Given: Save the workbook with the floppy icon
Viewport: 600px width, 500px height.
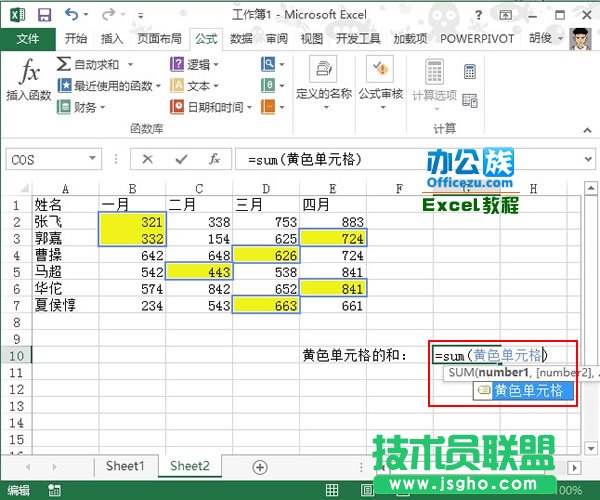Looking at the screenshot, I should [45, 15].
